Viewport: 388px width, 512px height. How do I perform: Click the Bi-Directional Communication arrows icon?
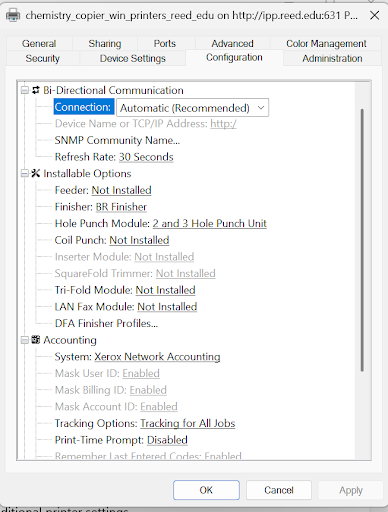pyautogui.click(x=36, y=90)
